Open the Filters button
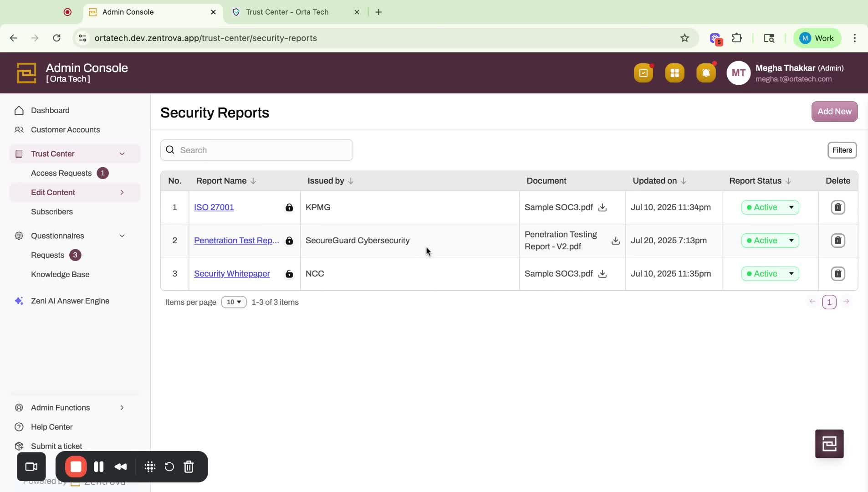Image resolution: width=868 pixels, height=492 pixels. tap(842, 150)
